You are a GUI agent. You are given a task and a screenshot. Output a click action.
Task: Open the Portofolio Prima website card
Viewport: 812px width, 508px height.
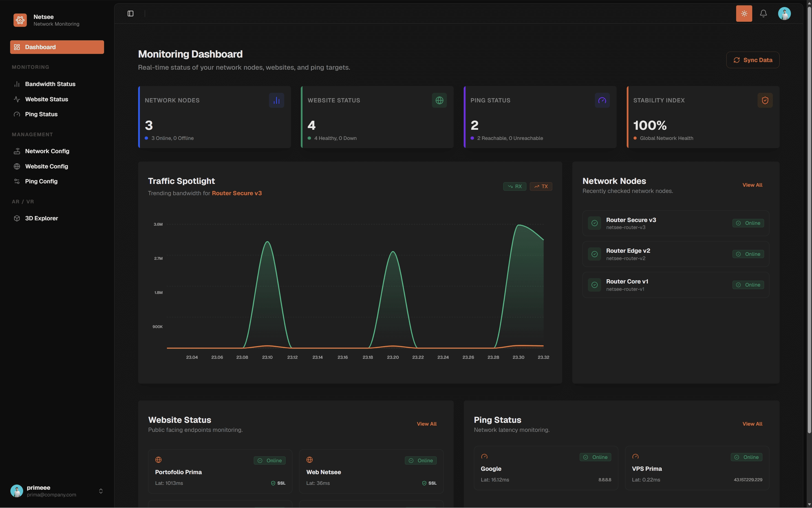[x=220, y=471]
